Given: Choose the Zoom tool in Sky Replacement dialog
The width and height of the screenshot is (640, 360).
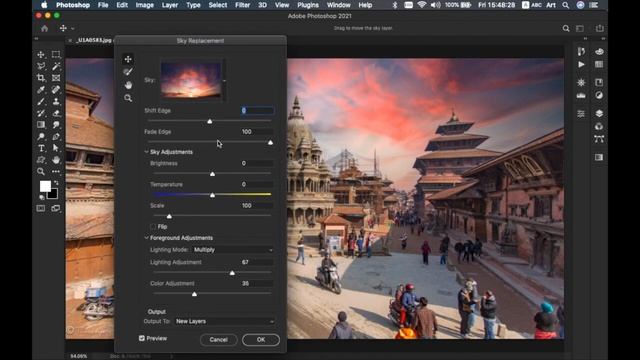Looking at the screenshot, I should point(128,98).
